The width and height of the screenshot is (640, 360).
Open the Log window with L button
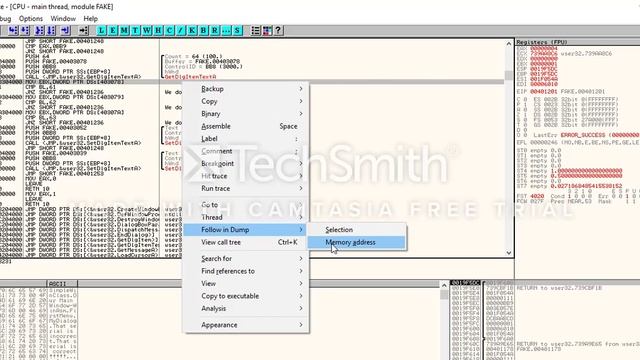[x=102, y=30]
